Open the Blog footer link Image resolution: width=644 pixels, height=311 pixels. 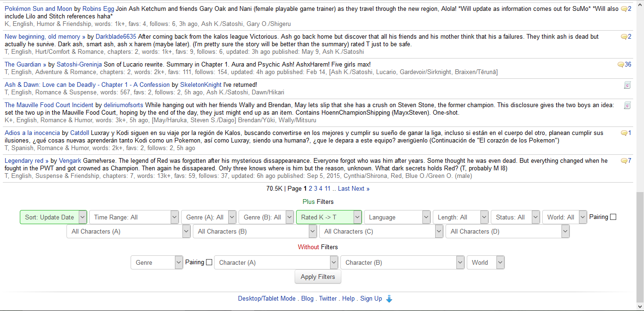tap(307, 299)
